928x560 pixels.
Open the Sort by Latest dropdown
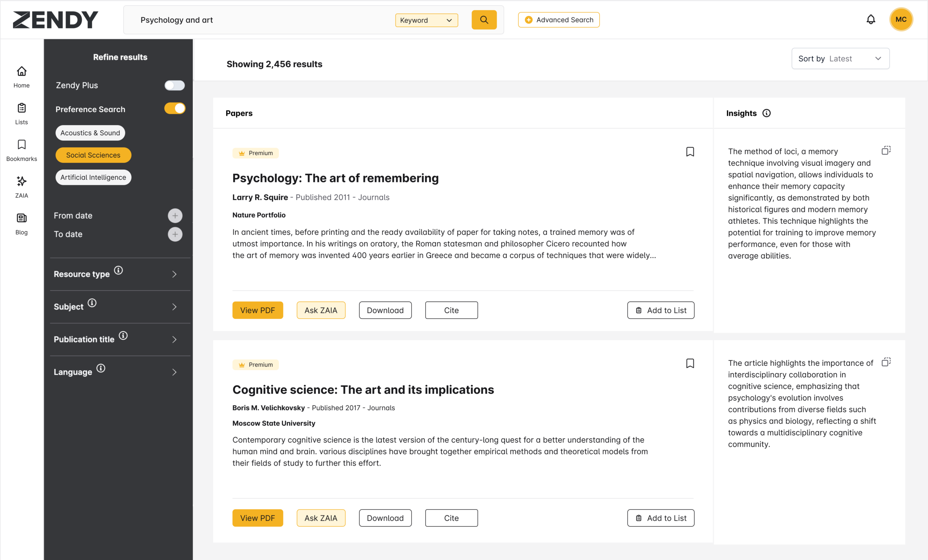coord(840,58)
